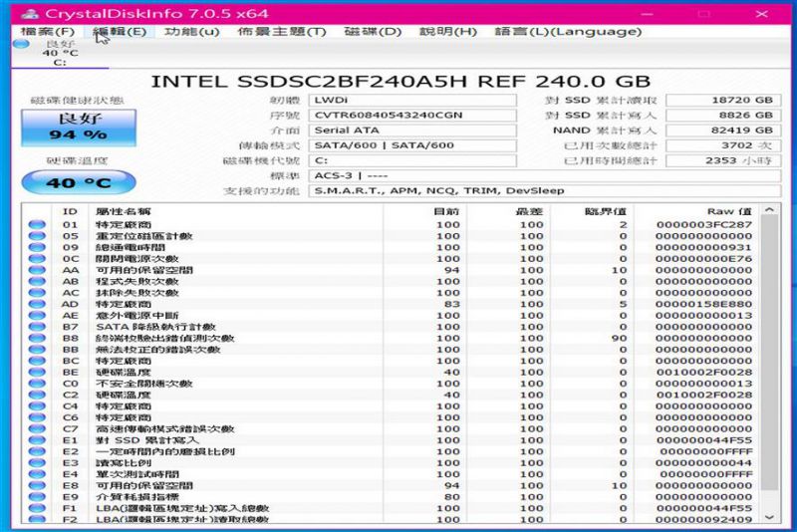Click the 良好 94 % health status button

[x=79, y=128]
